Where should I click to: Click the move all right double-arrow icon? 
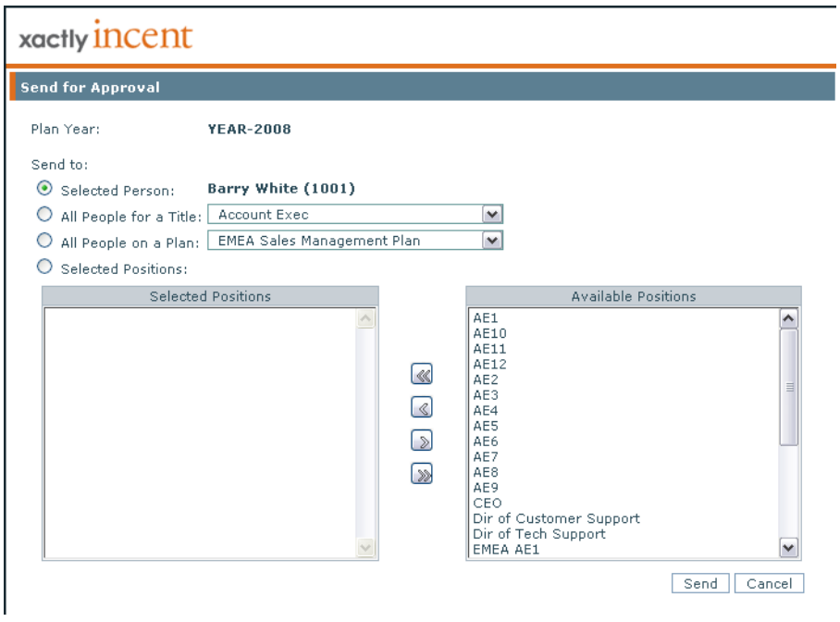pyautogui.click(x=422, y=474)
